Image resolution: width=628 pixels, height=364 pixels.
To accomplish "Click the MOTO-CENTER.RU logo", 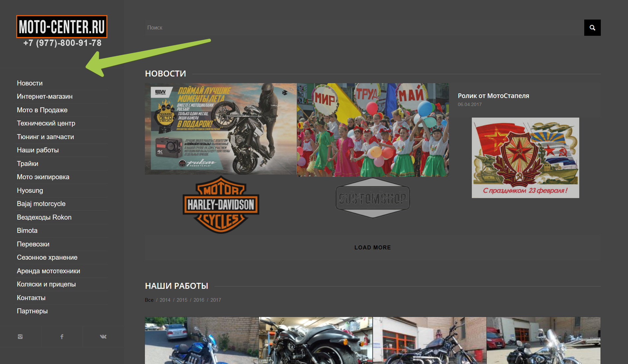I will pos(62,26).
